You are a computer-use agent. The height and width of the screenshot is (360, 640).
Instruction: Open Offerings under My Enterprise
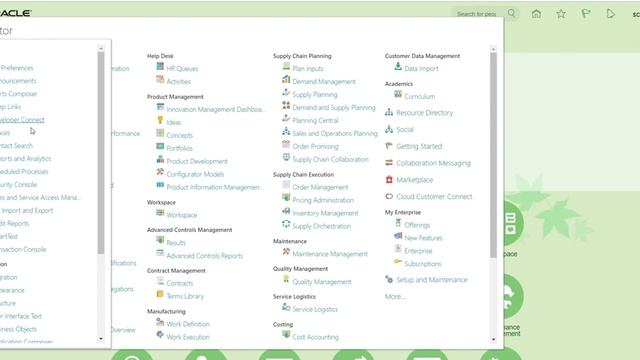[417, 225]
